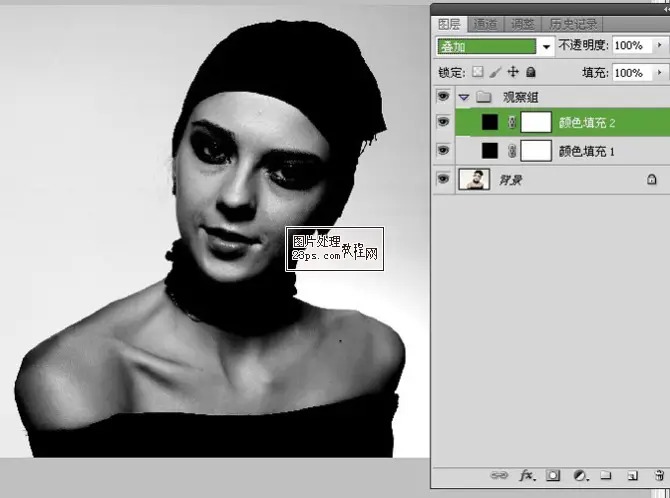The width and height of the screenshot is (670, 498).
Task: Open the fx layer style menu
Action: point(528,475)
